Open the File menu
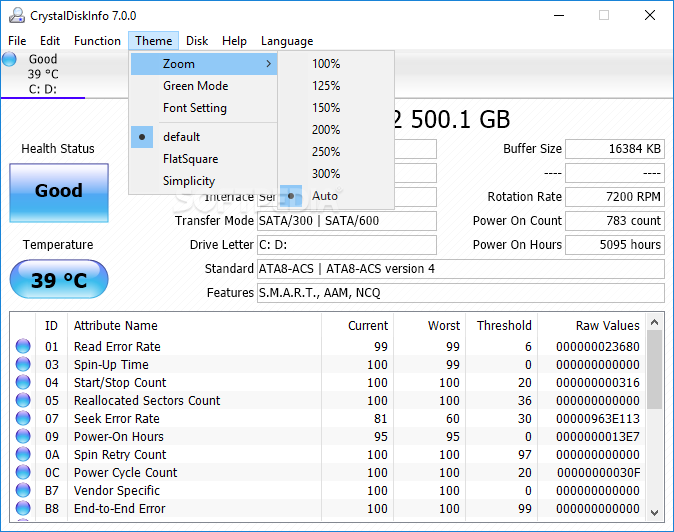The image size is (674, 532). (x=17, y=41)
